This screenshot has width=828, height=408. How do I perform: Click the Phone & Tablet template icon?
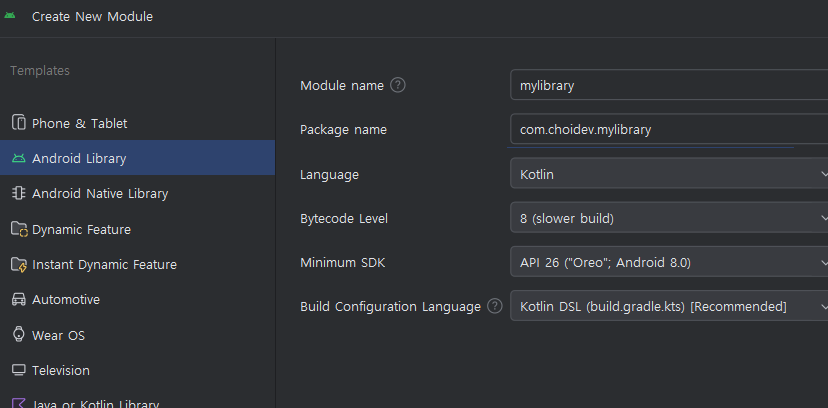(x=18, y=123)
